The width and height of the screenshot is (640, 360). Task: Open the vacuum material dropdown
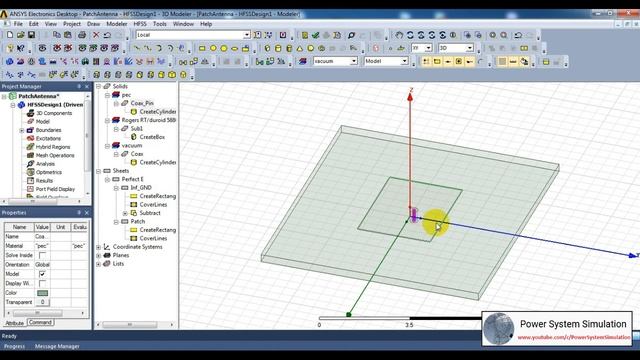(x=354, y=61)
